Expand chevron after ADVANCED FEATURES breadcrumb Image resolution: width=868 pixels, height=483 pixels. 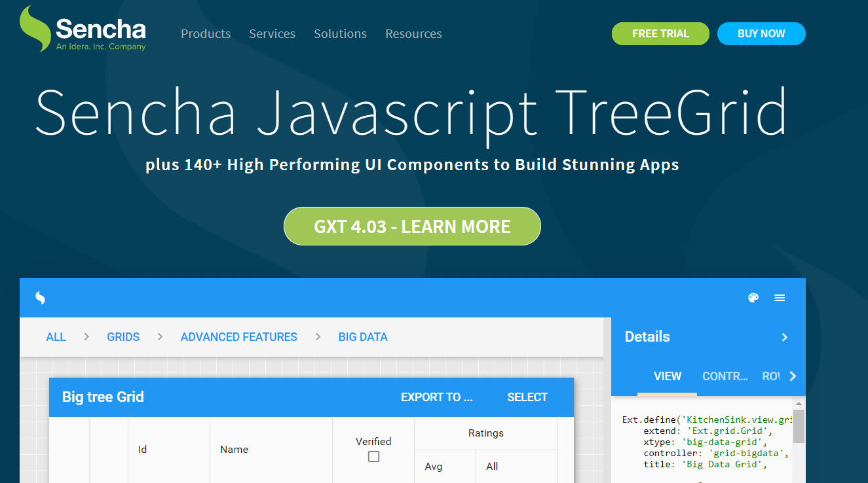(x=318, y=336)
